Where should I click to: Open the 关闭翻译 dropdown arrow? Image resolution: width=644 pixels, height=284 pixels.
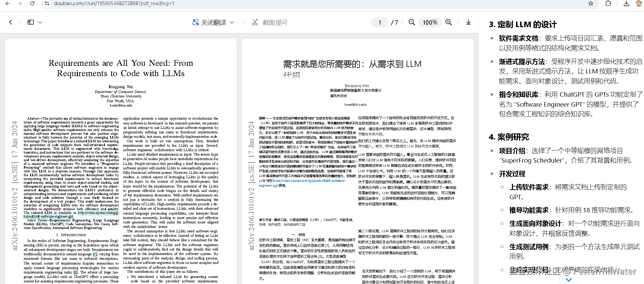pyautogui.click(x=232, y=23)
